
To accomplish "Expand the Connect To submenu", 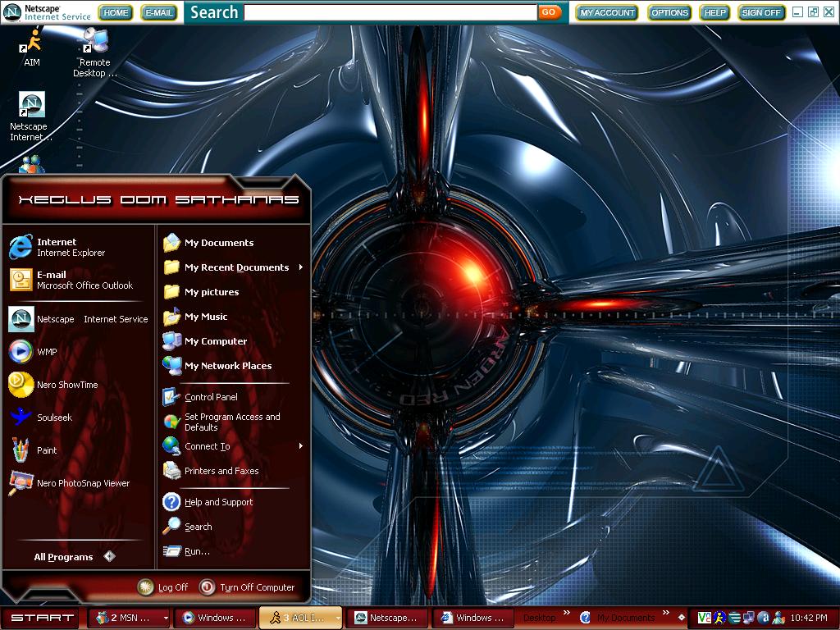I will pos(301,445).
